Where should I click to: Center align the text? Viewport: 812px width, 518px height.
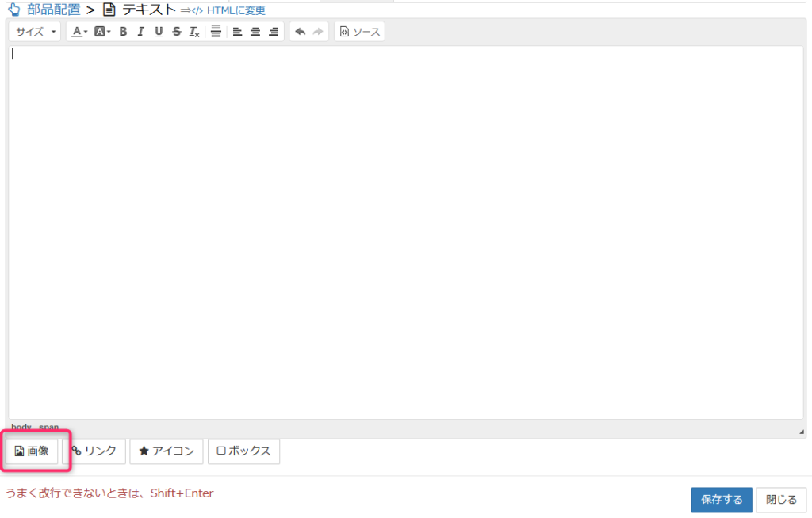click(x=255, y=32)
